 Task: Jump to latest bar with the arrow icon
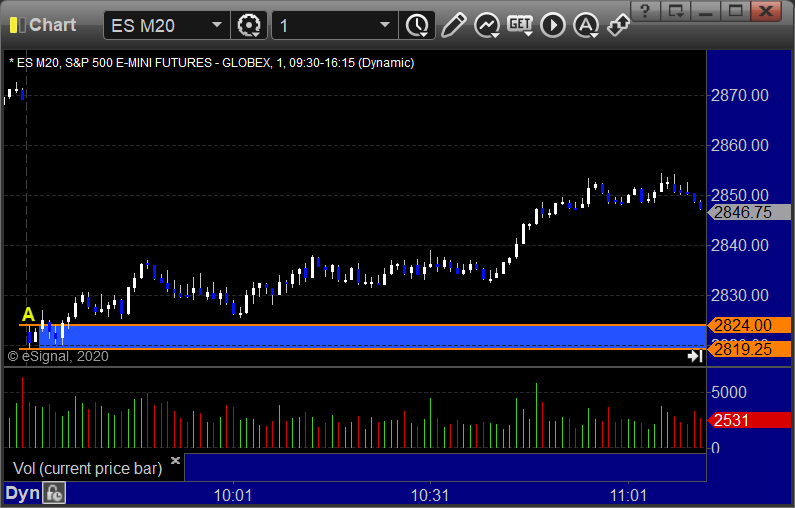(695, 356)
